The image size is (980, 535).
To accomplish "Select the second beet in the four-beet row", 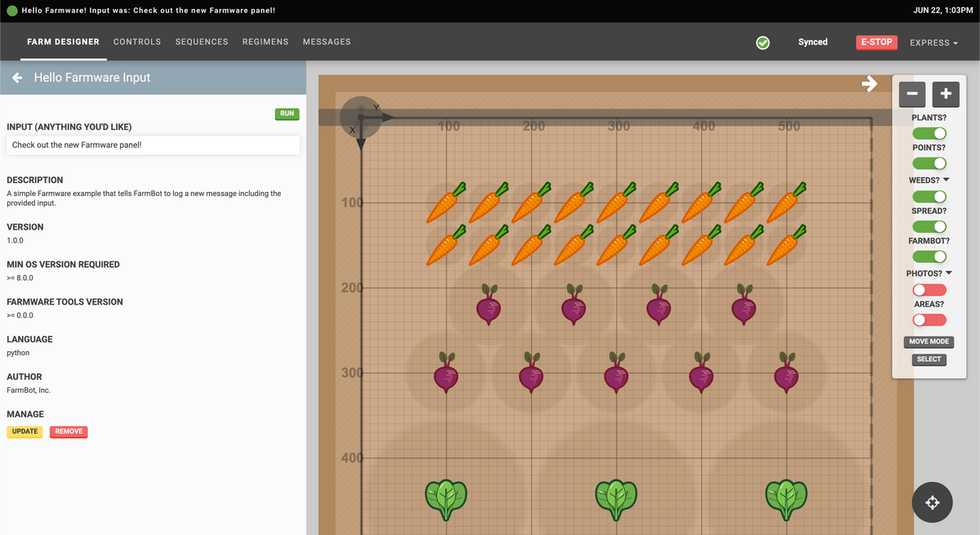I will [573, 305].
